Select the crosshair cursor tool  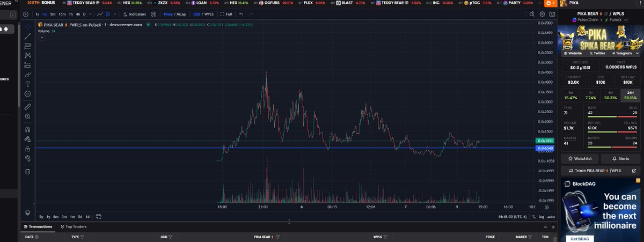[x=28, y=26]
